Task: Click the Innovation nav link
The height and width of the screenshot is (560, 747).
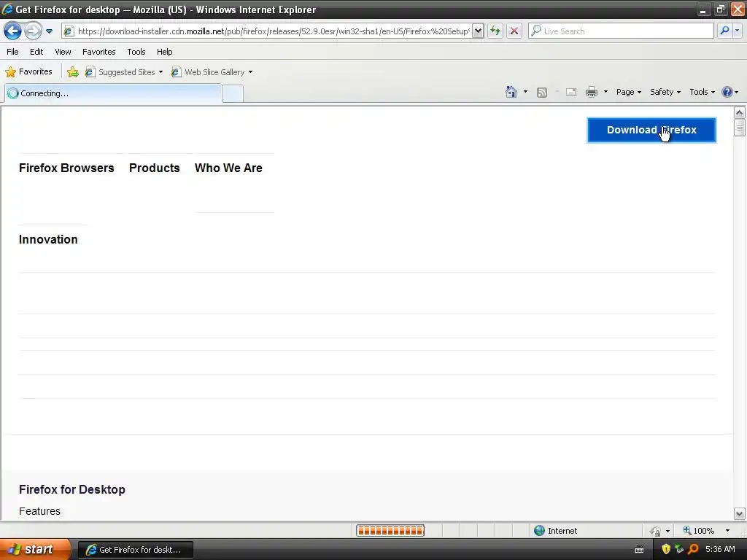Action: click(48, 239)
